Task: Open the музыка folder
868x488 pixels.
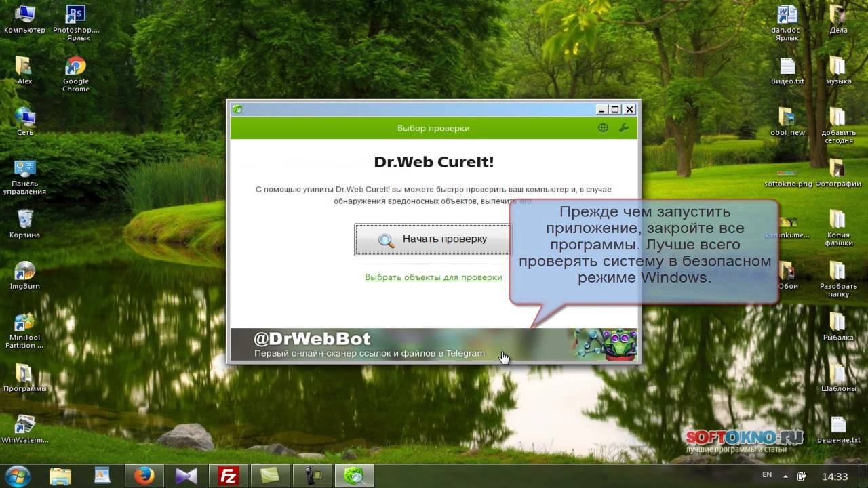Action: (838, 70)
